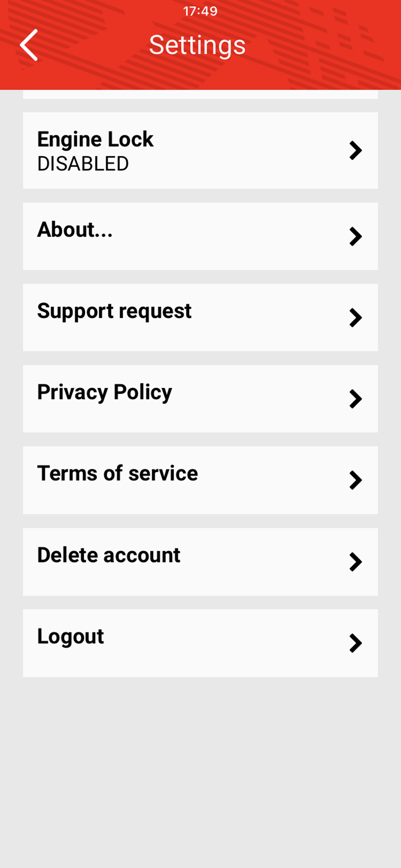
Task: Click the Settings header title
Action: pyautogui.click(x=197, y=45)
